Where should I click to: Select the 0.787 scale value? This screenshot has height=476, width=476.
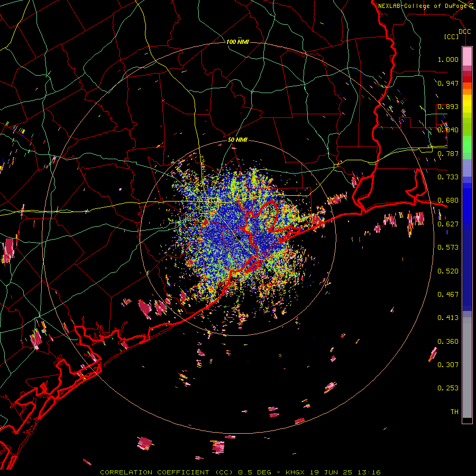point(448,153)
